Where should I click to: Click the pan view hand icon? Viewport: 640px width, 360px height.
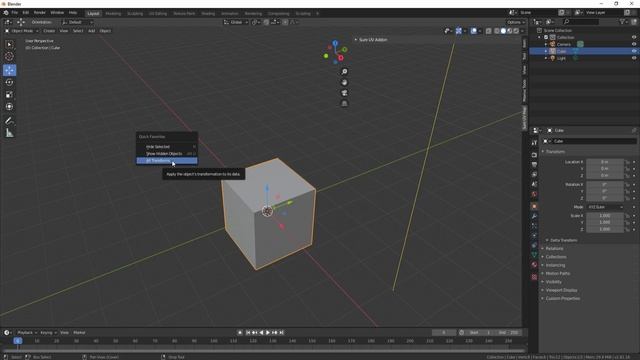pos(344,82)
